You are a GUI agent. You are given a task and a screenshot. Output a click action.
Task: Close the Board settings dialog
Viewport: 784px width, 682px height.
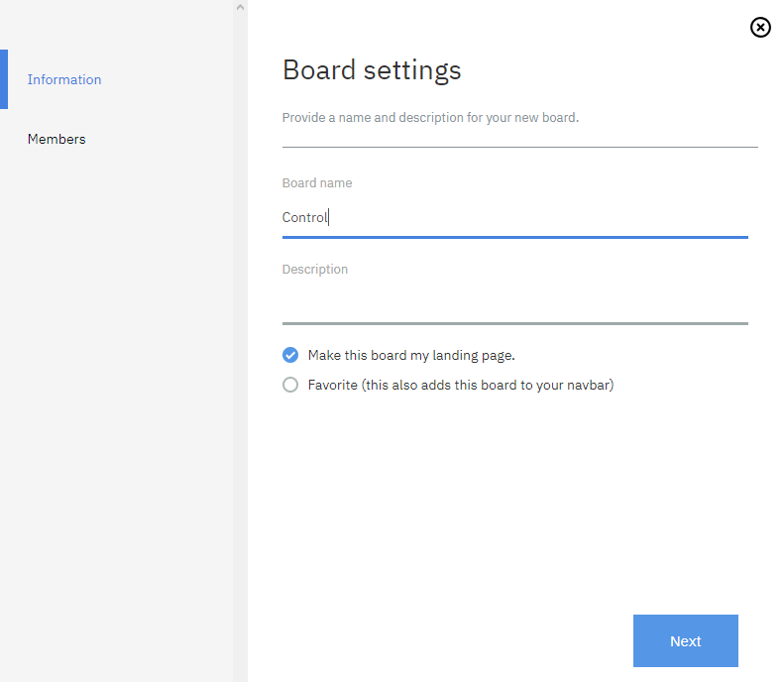click(x=760, y=28)
